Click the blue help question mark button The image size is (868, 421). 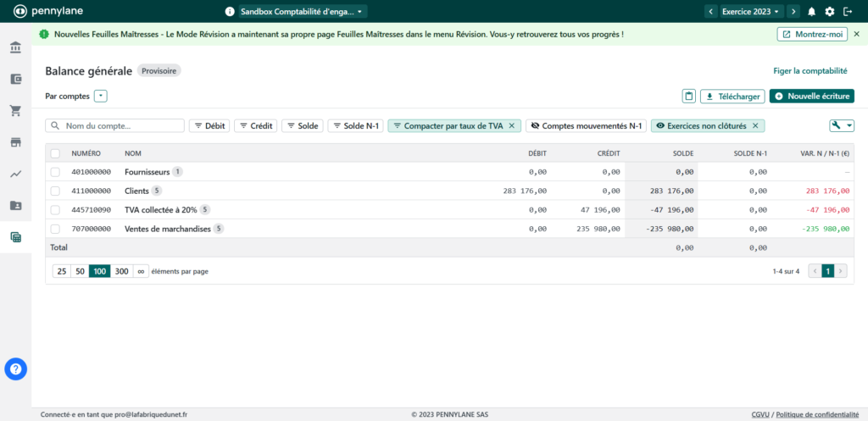[x=16, y=368]
